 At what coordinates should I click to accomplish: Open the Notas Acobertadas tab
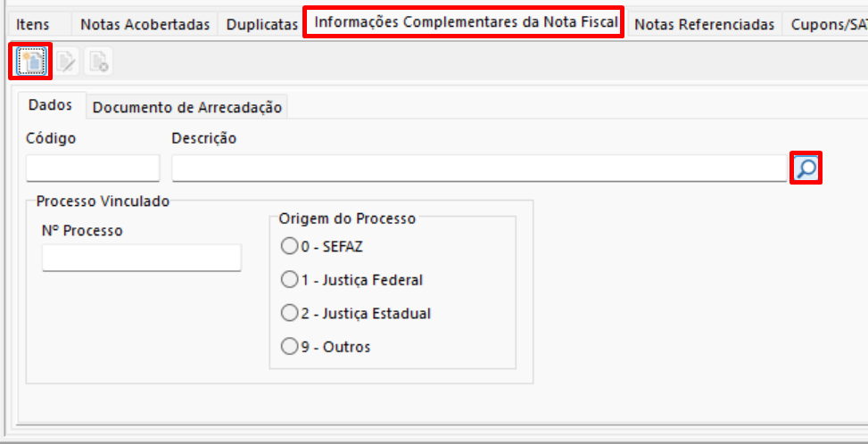145,24
